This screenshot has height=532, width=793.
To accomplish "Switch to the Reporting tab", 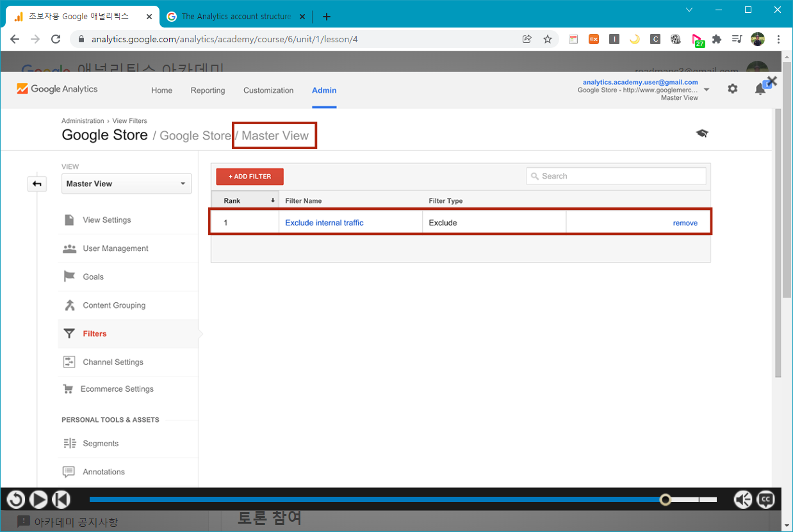I will 208,90.
